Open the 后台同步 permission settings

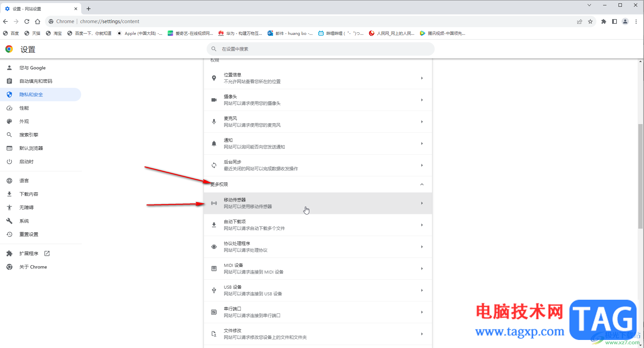tap(318, 165)
